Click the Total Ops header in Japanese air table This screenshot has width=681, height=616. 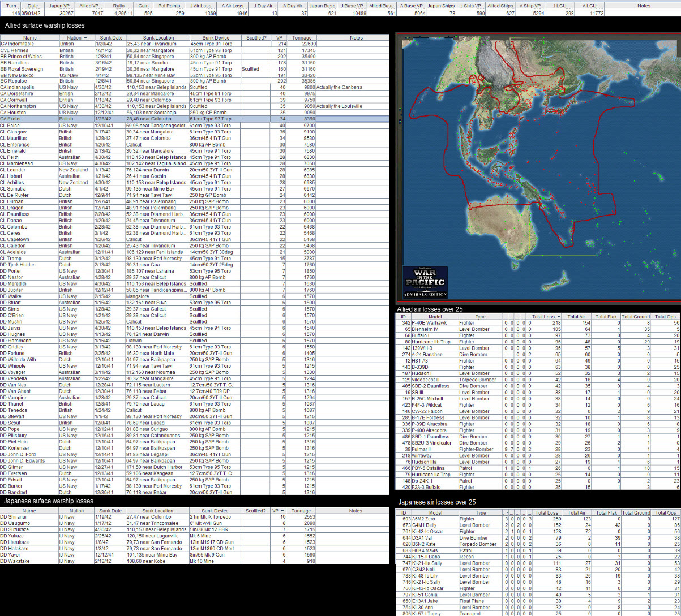[666, 513]
